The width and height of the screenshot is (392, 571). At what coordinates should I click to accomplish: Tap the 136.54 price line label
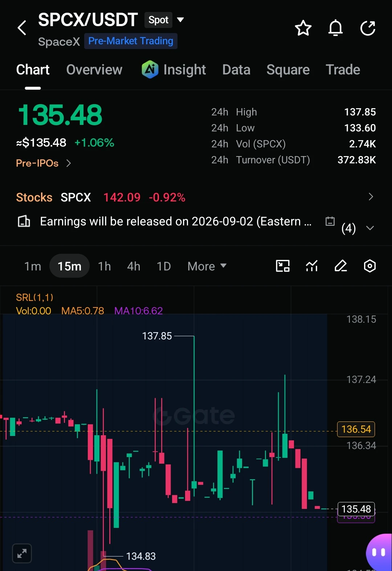(356, 429)
